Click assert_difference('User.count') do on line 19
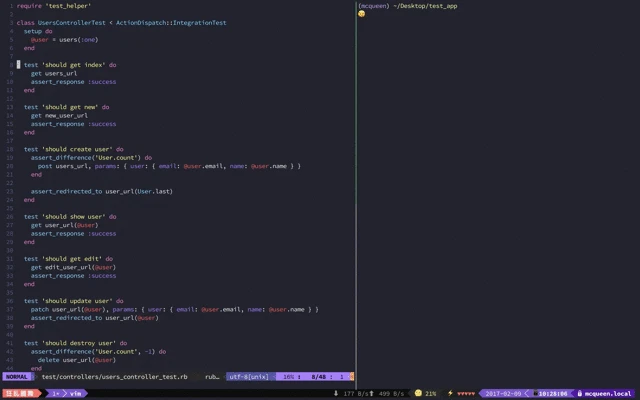The height and width of the screenshot is (400, 640). pos(91,158)
